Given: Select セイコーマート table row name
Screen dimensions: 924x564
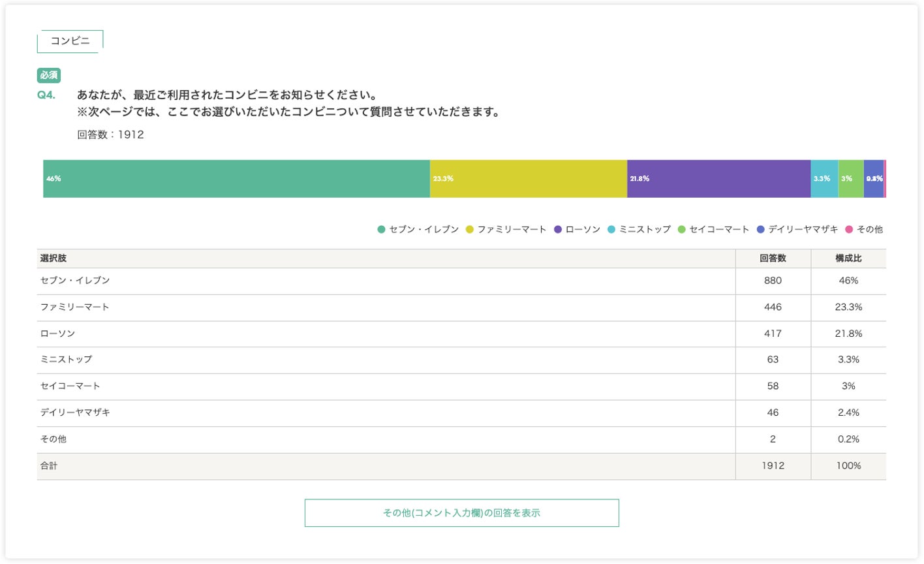Looking at the screenshot, I should pyautogui.click(x=70, y=386).
